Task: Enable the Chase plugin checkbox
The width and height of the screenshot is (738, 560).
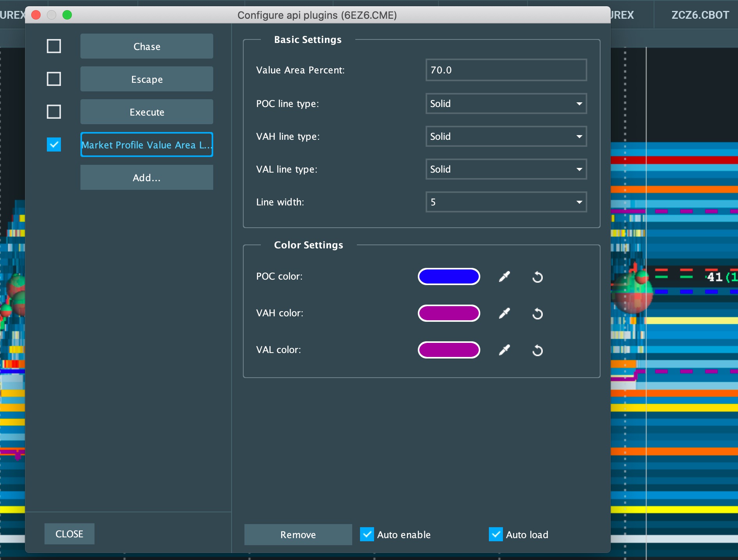Action: tap(54, 46)
